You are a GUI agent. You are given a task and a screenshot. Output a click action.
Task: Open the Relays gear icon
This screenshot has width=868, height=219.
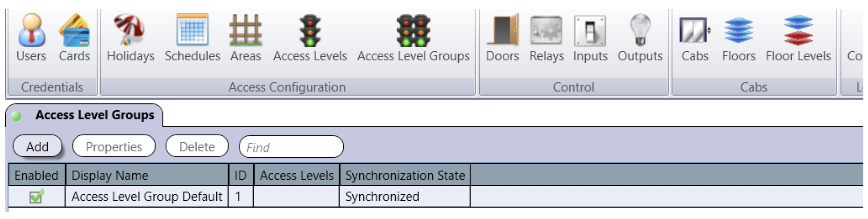pos(547,31)
